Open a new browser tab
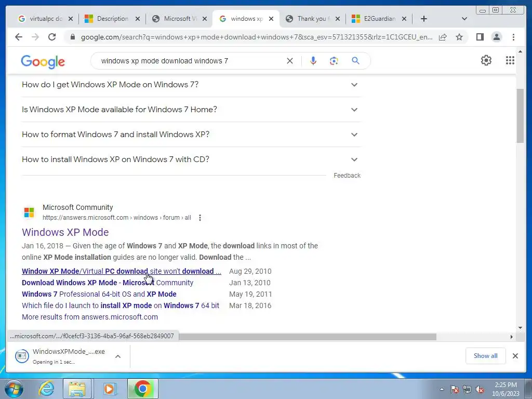This screenshot has width=532, height=399. 424,19
